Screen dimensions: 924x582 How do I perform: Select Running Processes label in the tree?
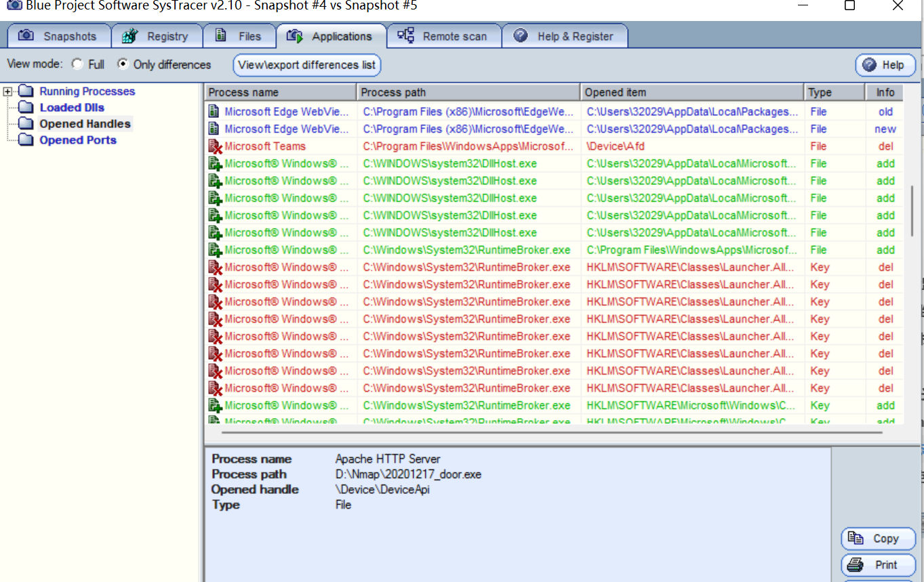[x=87, y=91]
